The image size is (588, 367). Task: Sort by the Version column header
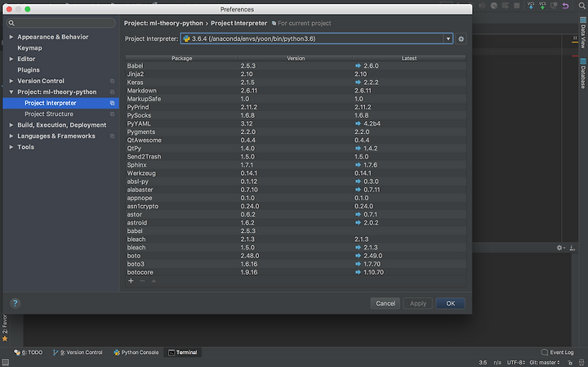[296, 58]
